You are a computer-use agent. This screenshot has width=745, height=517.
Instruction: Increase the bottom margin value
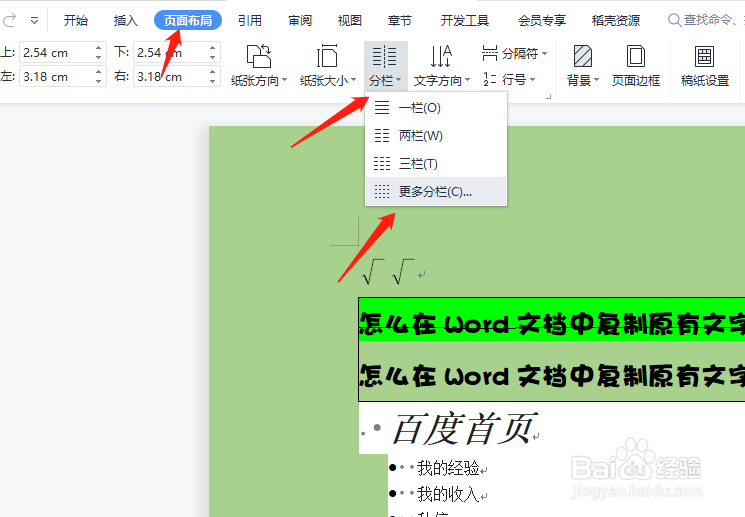212,48
